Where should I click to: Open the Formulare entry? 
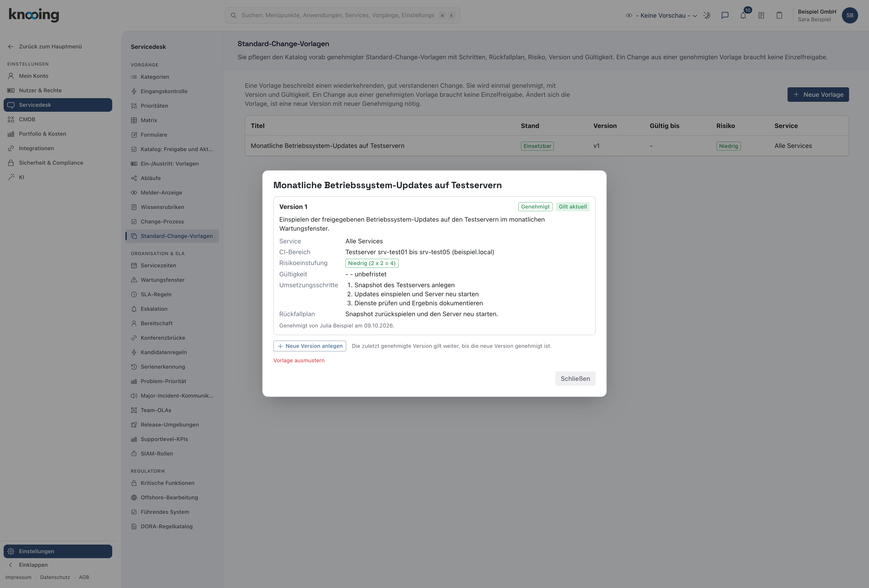point(172,135)
